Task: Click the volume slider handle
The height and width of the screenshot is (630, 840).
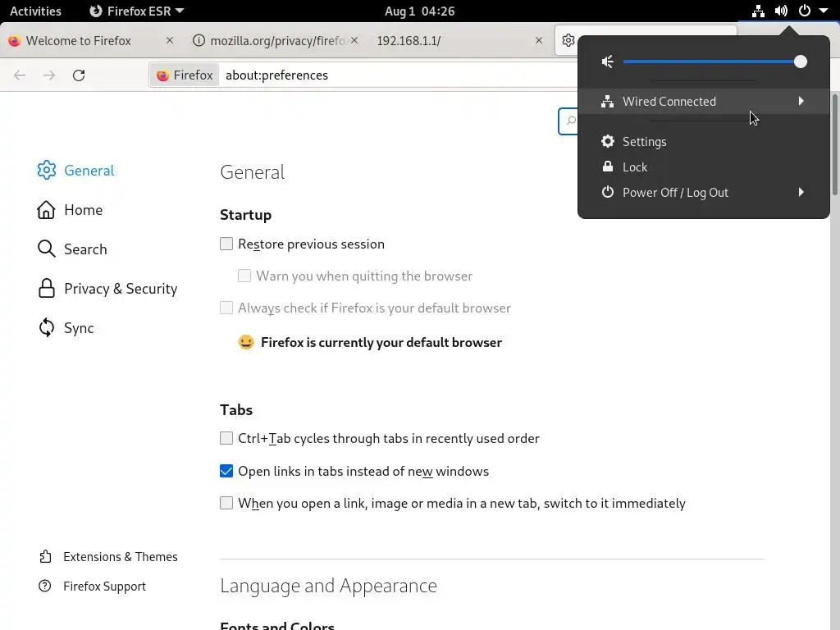Action: pos(801,62)
